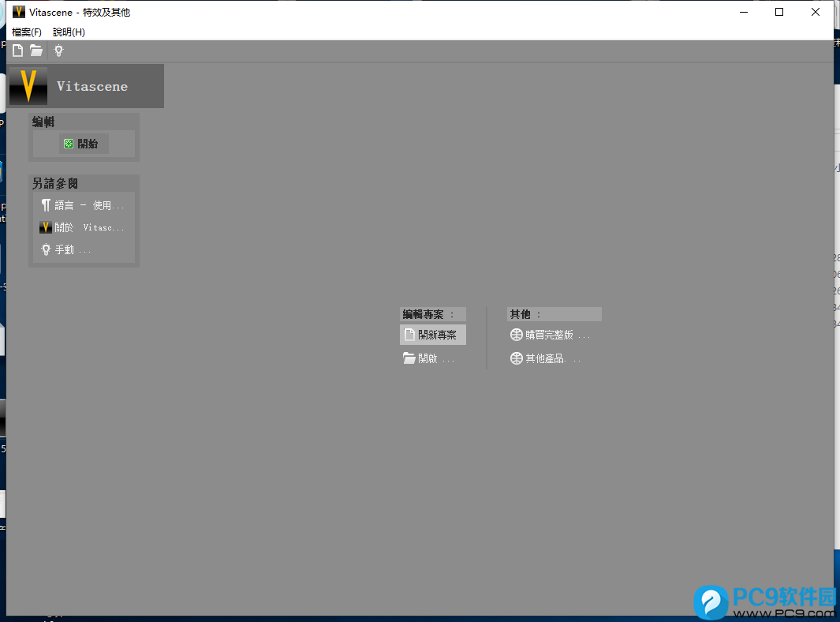Screen dimensions: 840x622
Task: Click the lightbulb icon beside 手動
Action: 46,250
